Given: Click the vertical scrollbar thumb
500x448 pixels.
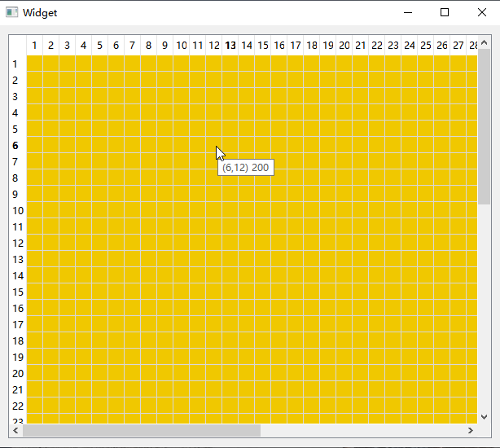Looking at the screenshot, I should pos(484,126).
